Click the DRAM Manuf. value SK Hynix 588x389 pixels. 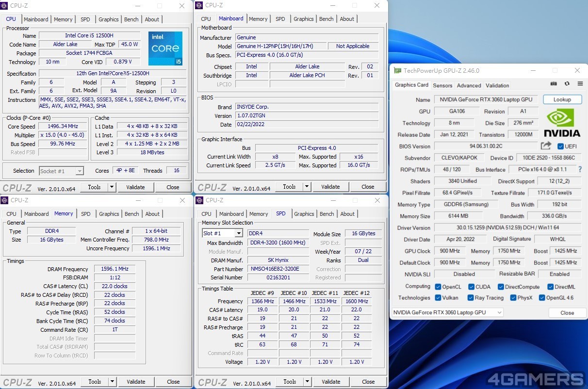point(278,260)
